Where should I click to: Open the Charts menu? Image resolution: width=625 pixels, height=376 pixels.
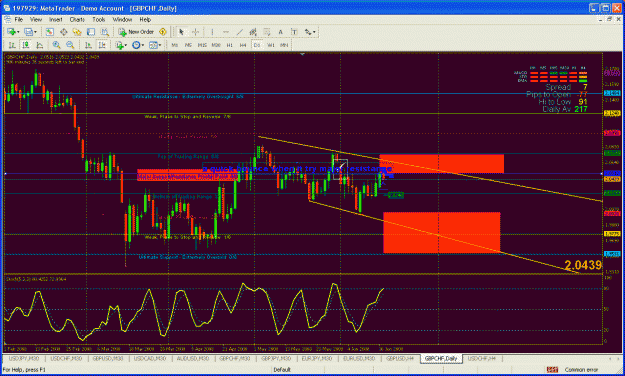(77, 19)
